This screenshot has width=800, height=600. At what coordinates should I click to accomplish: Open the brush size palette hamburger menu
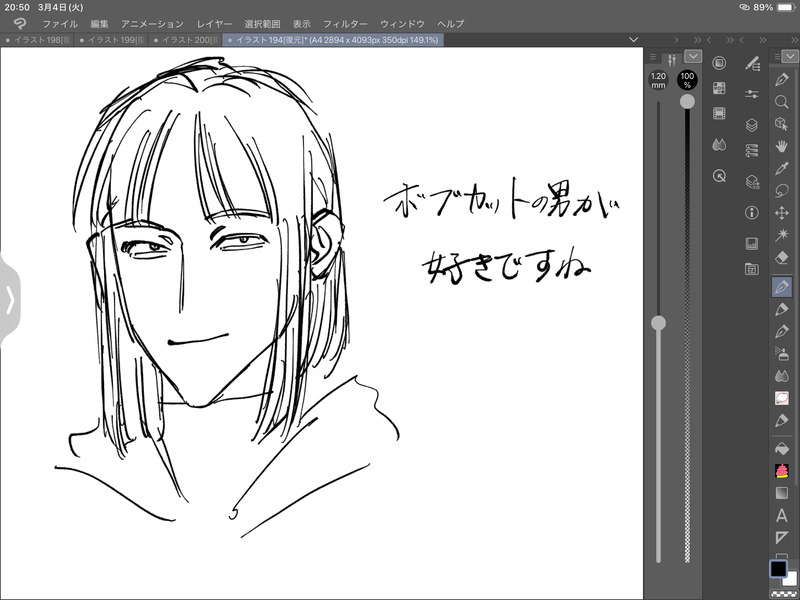point(653,57)
